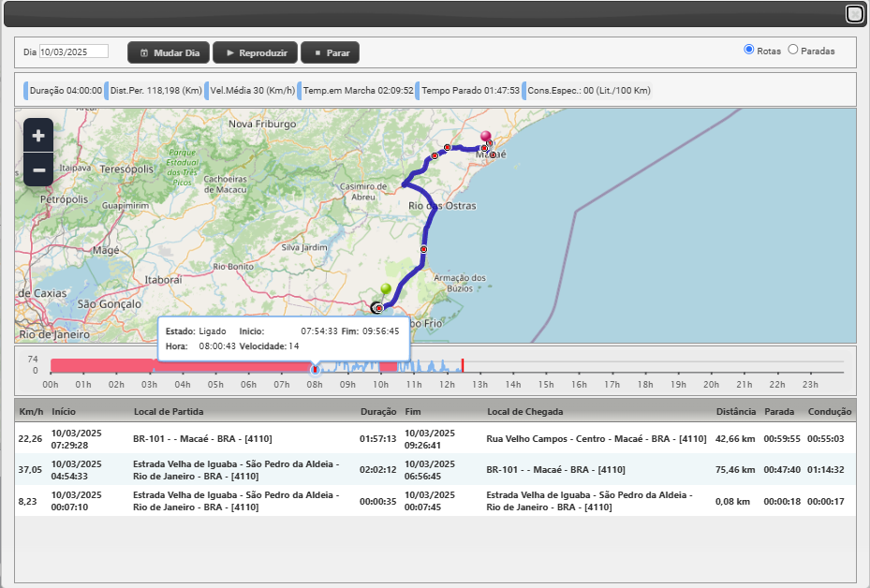Start playback with the Reproduzir button
870x588 pixels.
256,52
